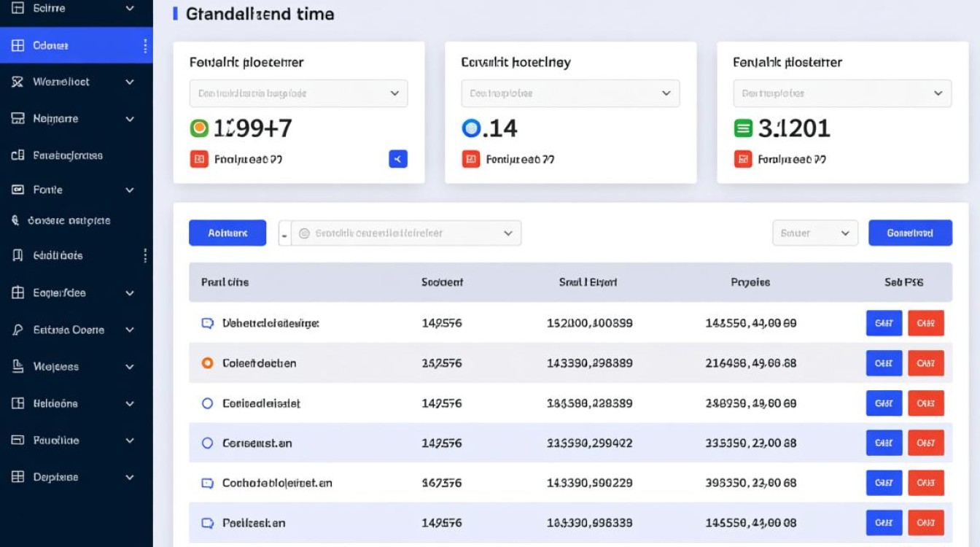Click the crossed-tools icon next to Wezneiloct
The height and width of the screenshot is (547, 980).
click(18, 82)
